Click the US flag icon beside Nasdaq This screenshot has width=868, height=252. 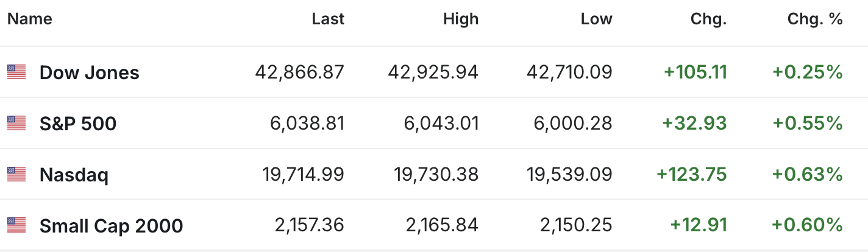[16, 175]
